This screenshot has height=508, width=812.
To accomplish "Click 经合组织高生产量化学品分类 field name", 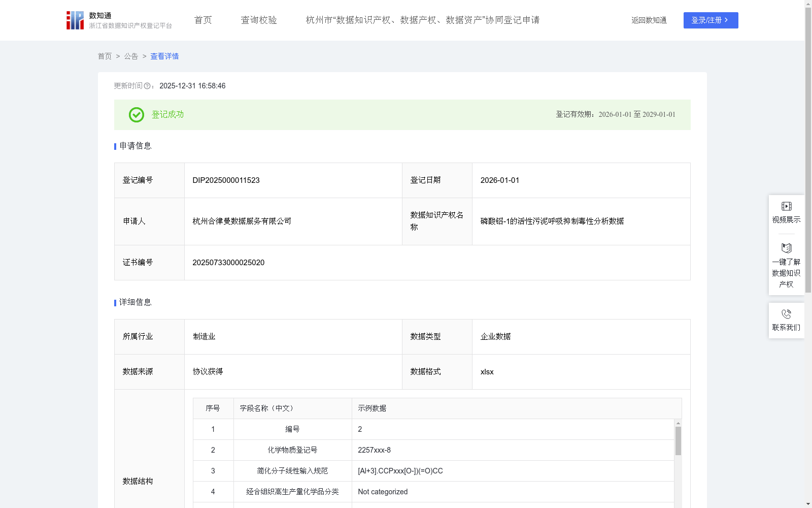I will (293, 492).
